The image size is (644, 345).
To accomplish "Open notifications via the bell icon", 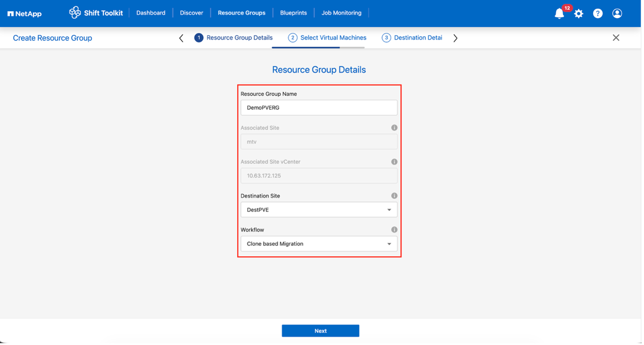I will pyautogui.click(x=559, y=14).
